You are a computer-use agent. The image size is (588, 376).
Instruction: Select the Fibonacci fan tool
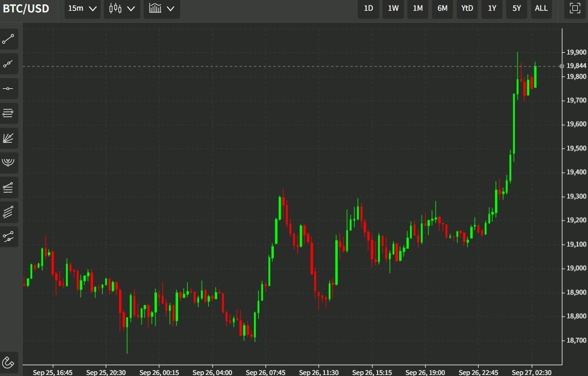coord(8,138)
